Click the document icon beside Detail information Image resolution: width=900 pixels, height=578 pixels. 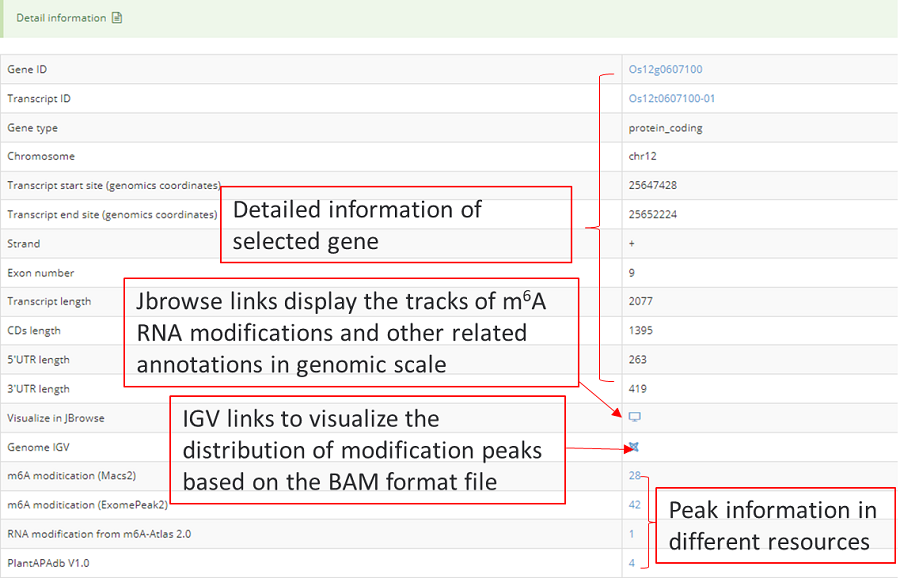pyautogui.click(x=117, y=18)
